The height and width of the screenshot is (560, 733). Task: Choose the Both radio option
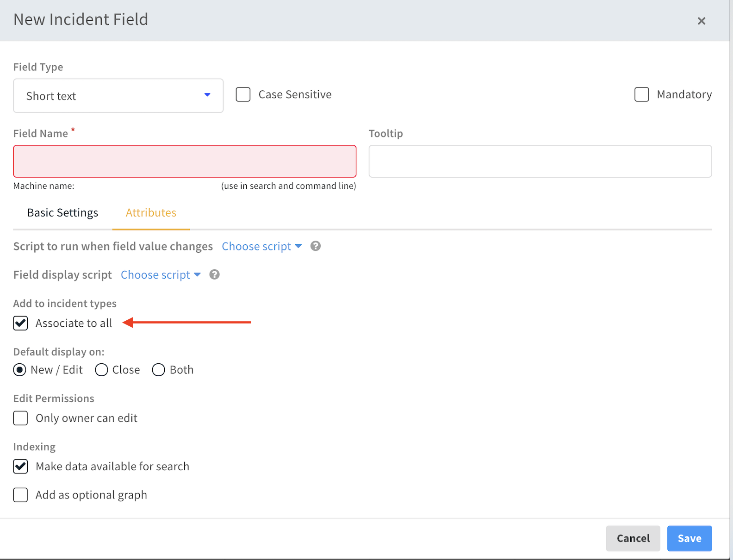[158, 370]
